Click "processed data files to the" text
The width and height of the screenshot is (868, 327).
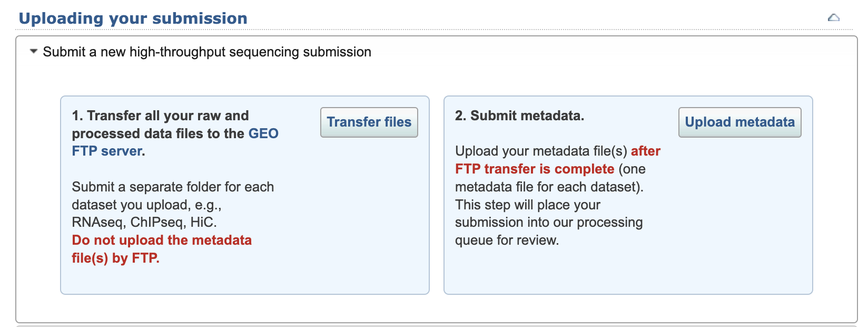pos(158,133)
